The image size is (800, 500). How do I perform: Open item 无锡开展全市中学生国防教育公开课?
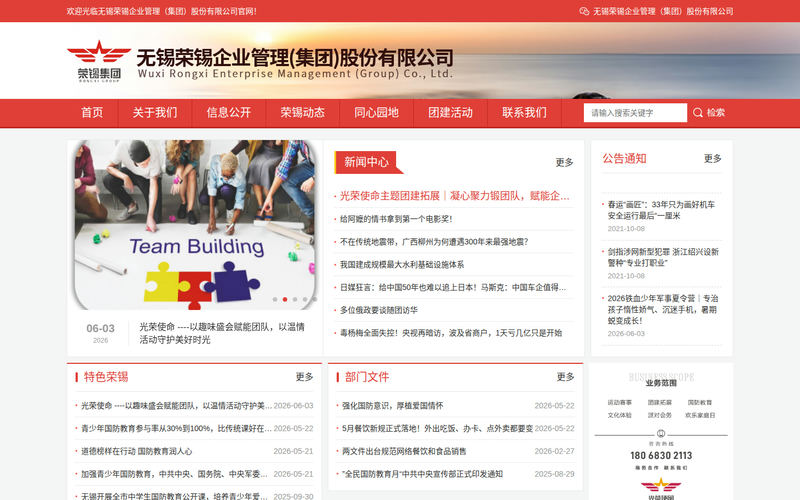click(x=174, y=496)
